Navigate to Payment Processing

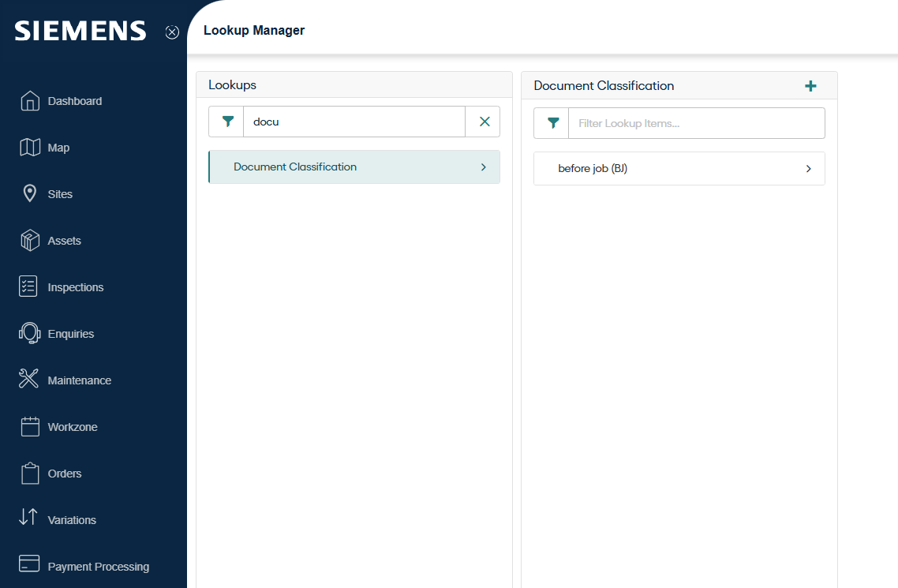pos(99,567)
